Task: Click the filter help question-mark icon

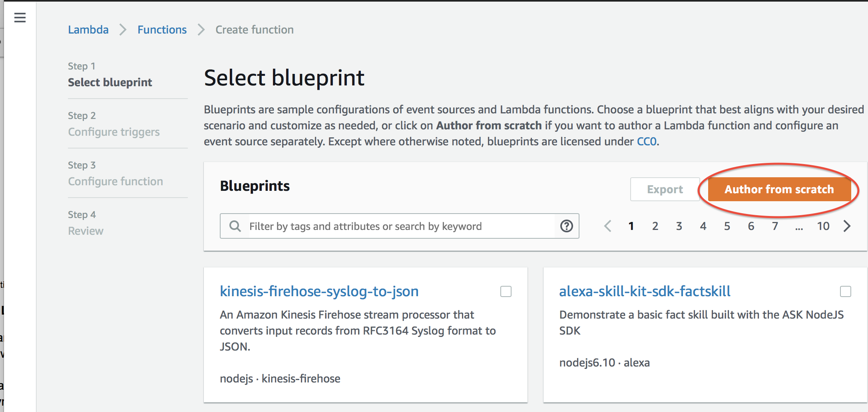Action: click(x=566, y=226)
